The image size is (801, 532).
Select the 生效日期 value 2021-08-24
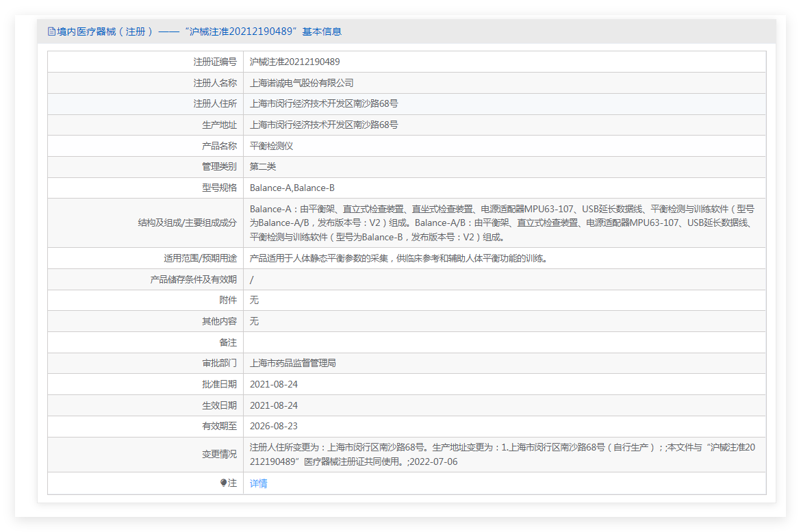click(x=274, y=405)
